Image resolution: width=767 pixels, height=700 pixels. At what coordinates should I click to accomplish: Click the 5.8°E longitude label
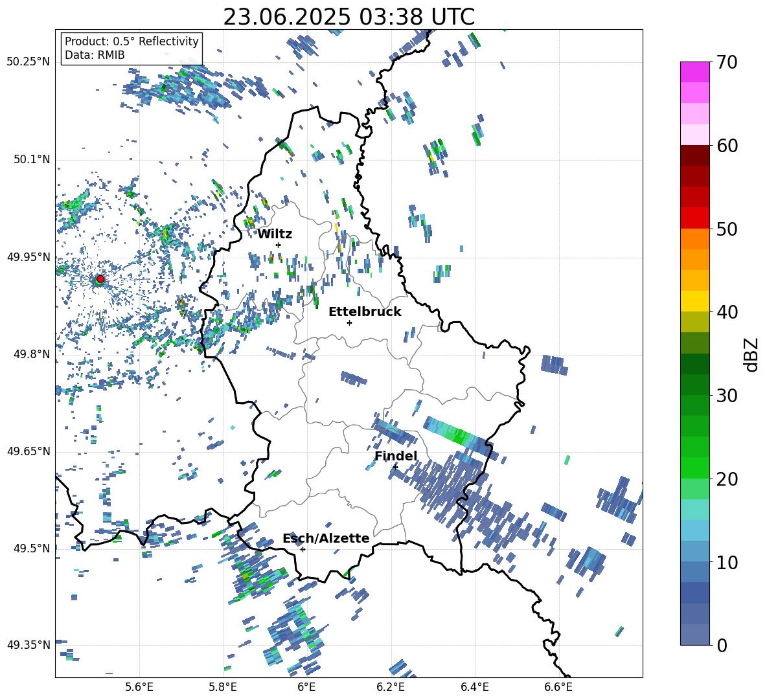(223, 687)
